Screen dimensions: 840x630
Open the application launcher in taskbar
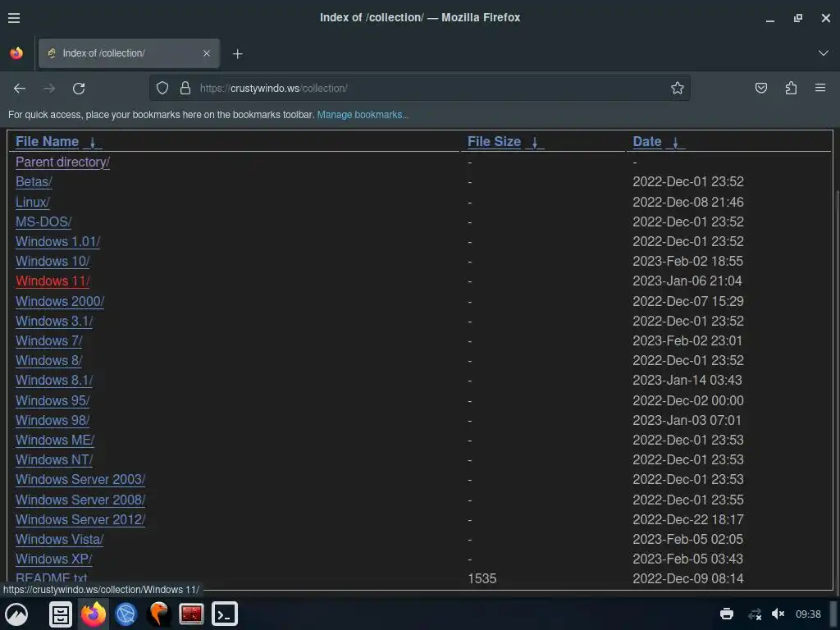[16, 614]
